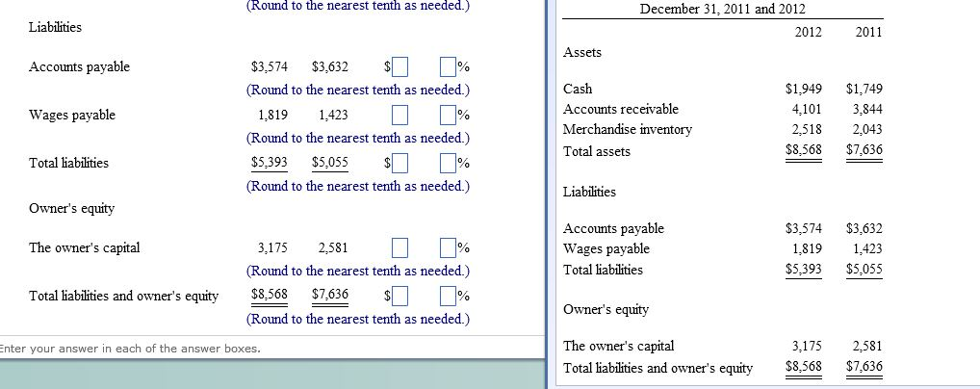
Task: Click the Cash 2011 value $1,749
Action: coord(864,89)
